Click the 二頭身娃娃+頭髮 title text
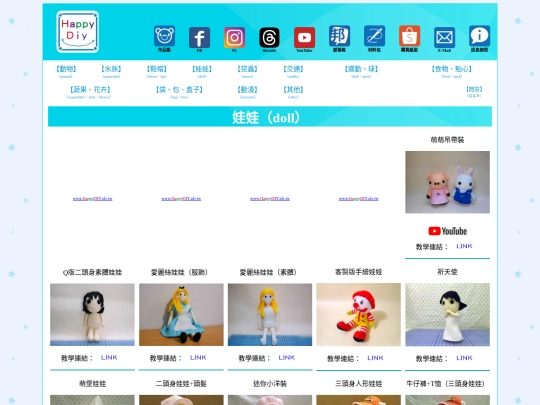540x405 pixels. 181,384
